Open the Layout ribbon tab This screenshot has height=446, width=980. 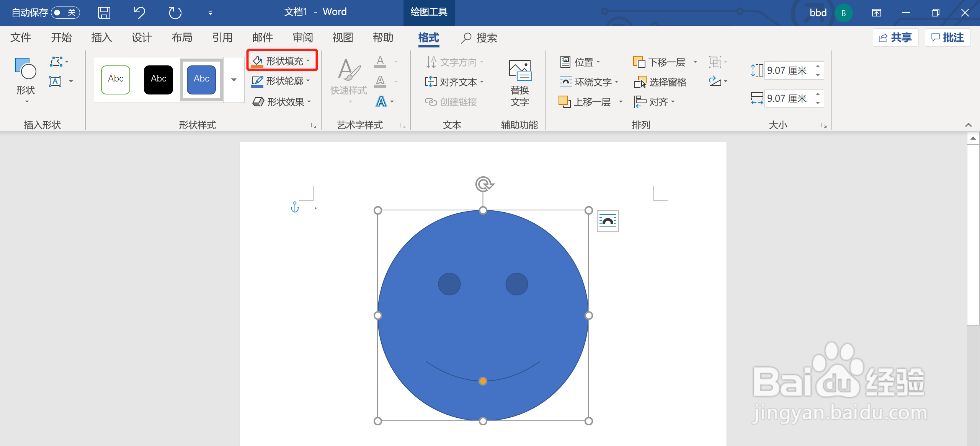(x=182, y=37)
